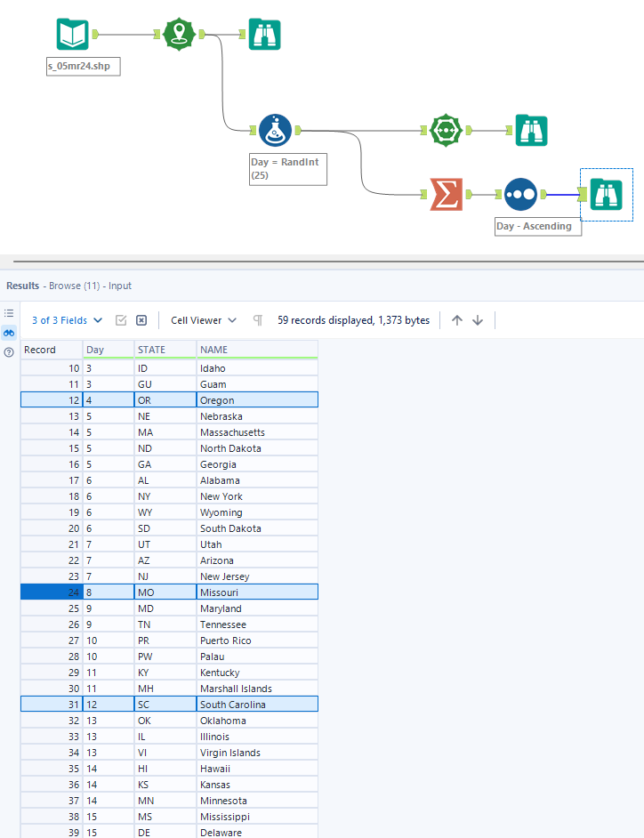Select the Input Data tool for s_05mr24.shp
This screenshot has width=644, height=838.
73,35
